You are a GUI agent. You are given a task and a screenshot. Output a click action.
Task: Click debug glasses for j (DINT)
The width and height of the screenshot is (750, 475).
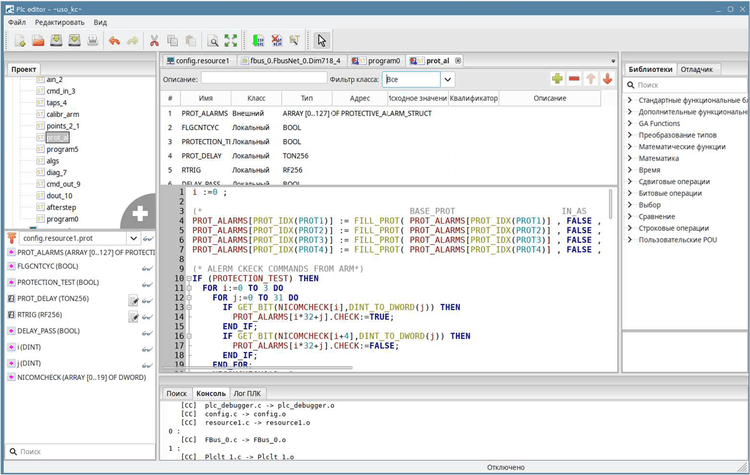[x=147, y=365]
